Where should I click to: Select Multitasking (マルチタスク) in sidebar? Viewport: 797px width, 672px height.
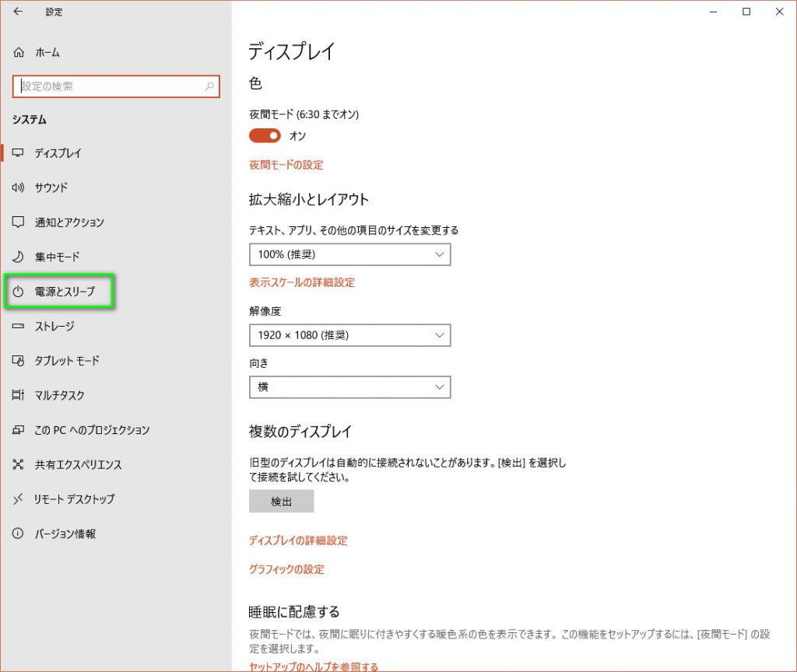tap(59, 395)
